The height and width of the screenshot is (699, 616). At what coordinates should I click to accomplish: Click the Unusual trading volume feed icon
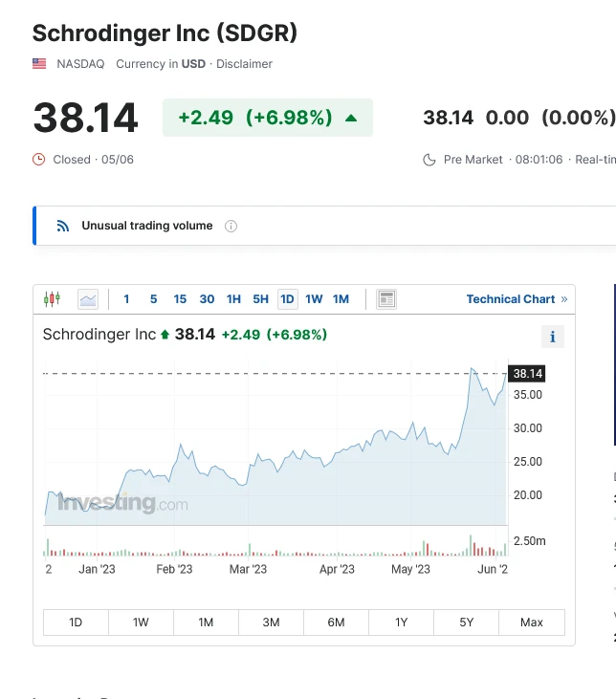(63, 227)
